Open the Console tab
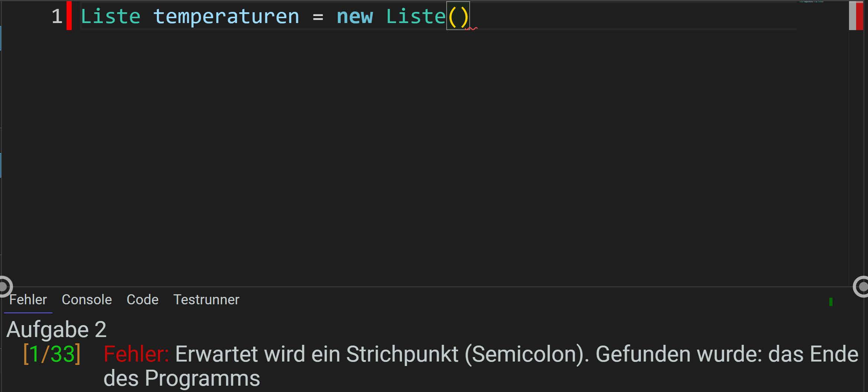The width and height of the screenshot is (868, 392). point(87,300)
